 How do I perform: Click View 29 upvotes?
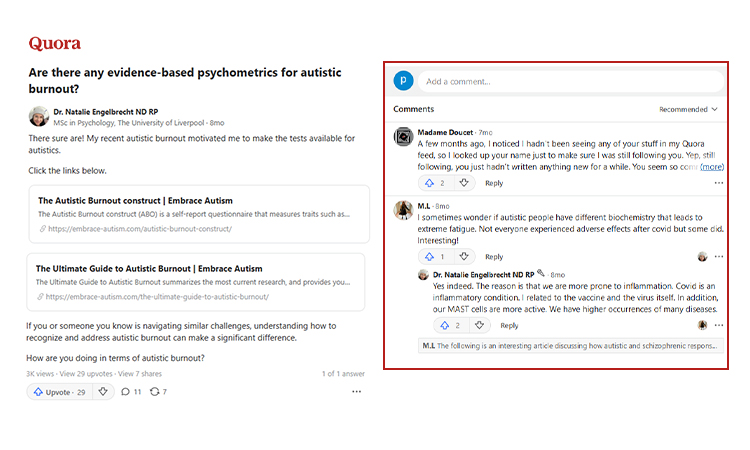(86, 374)
